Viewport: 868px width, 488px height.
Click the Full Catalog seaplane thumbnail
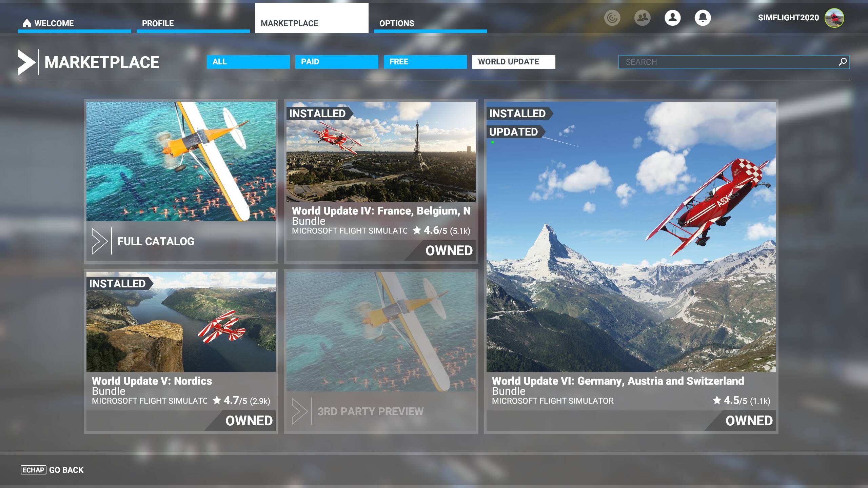click(x=181, y=162)
